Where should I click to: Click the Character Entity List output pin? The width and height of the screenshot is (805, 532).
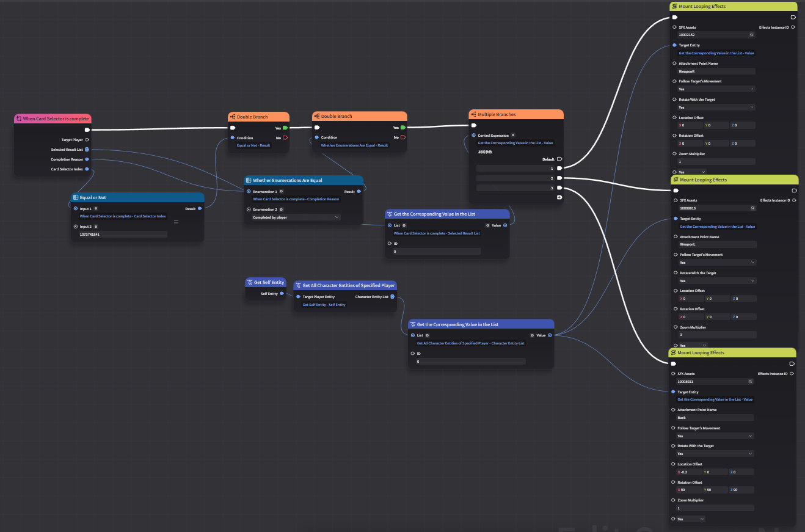[392, 297]
